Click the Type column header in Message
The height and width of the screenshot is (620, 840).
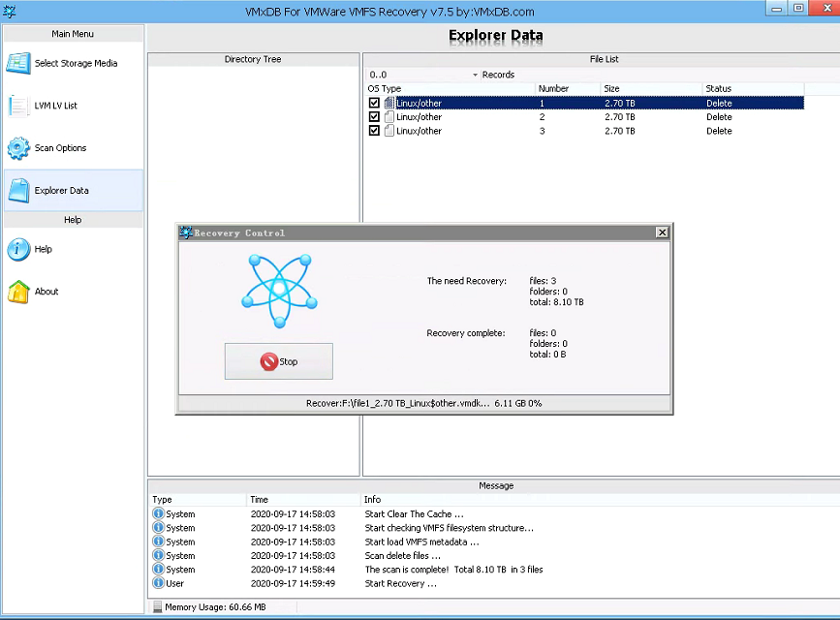(x=198, y=500)
